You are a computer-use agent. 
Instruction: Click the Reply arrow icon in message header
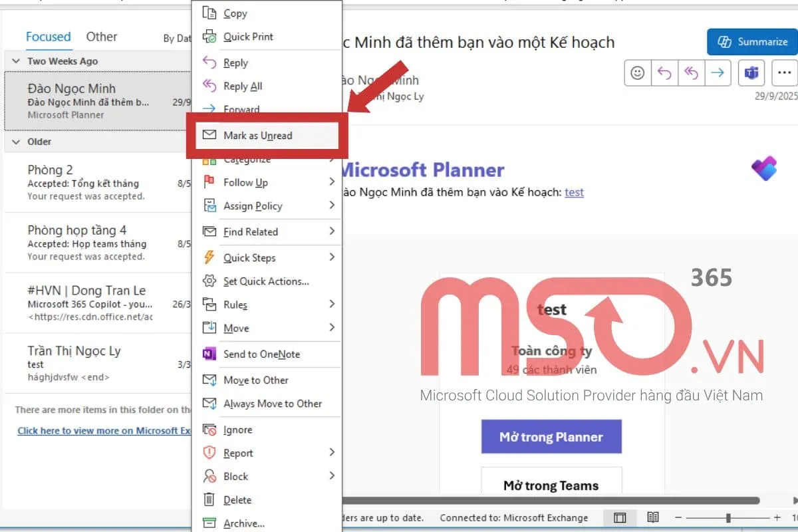664,73
